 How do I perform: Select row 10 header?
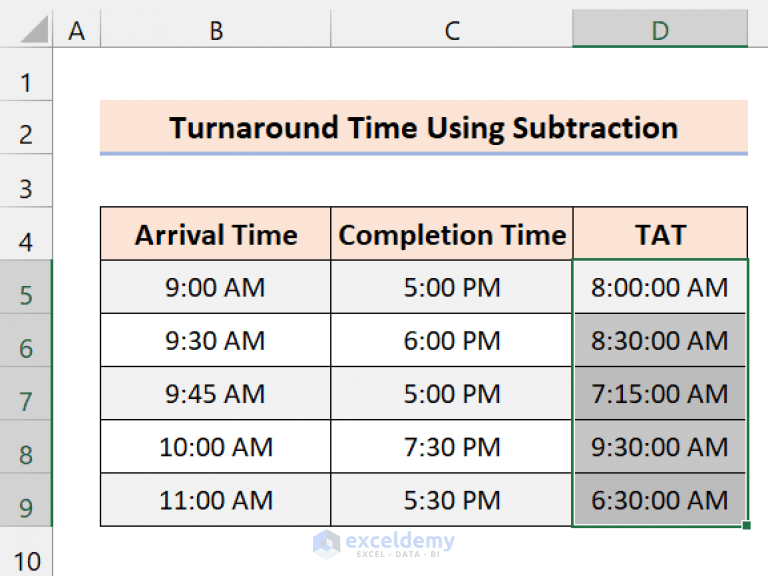pos(26,552)
